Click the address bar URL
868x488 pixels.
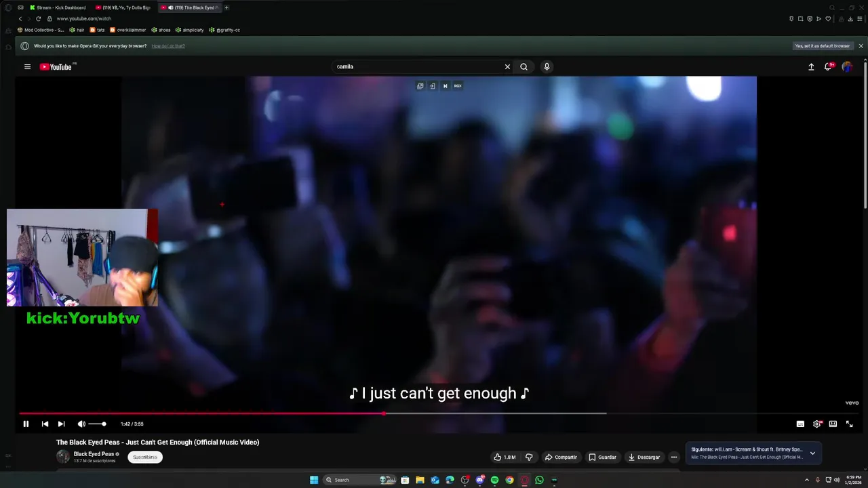pyautogui.click(x=83, y=18)
